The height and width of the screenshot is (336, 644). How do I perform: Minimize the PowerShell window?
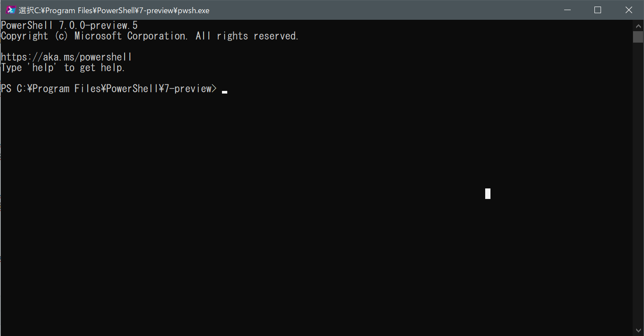pyautogui.click(x=567, y=10)
